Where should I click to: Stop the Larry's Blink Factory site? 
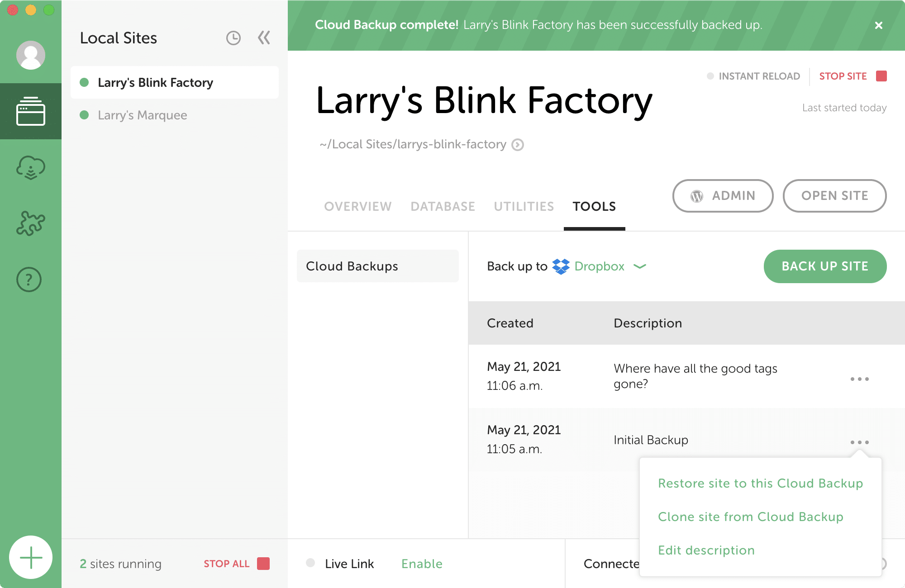(x=853, y=76)
